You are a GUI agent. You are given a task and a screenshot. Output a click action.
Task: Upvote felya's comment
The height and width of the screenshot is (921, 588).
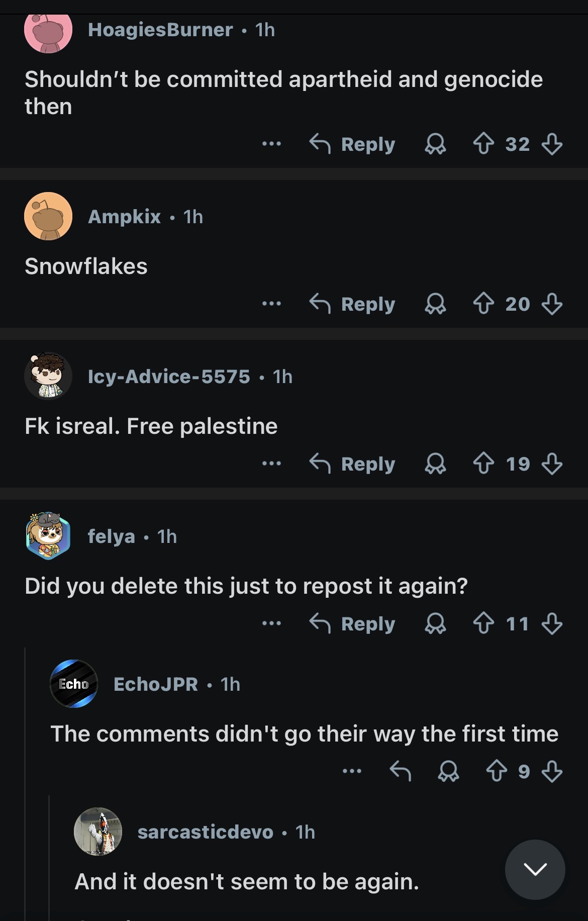[x=483, y=623]
